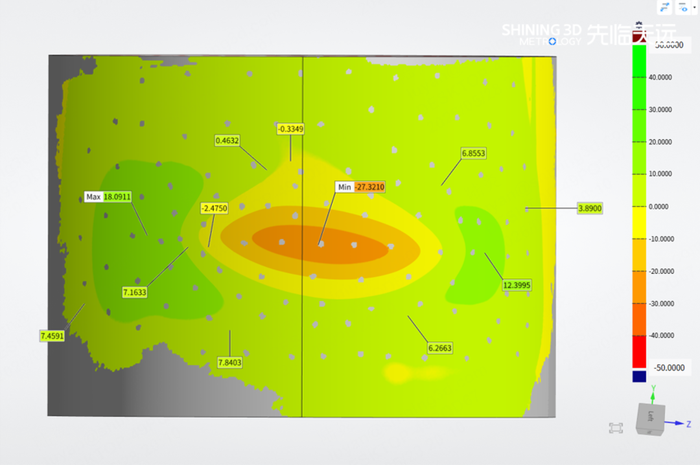Select the 7.4591 deviation label
Screen dimensions: 700x465
click(52, 336)
